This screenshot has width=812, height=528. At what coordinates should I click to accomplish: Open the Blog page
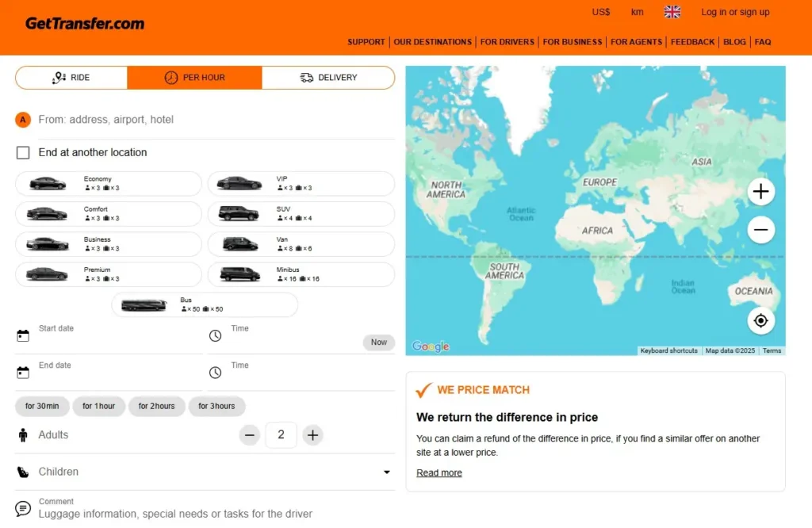click(734, 42)
